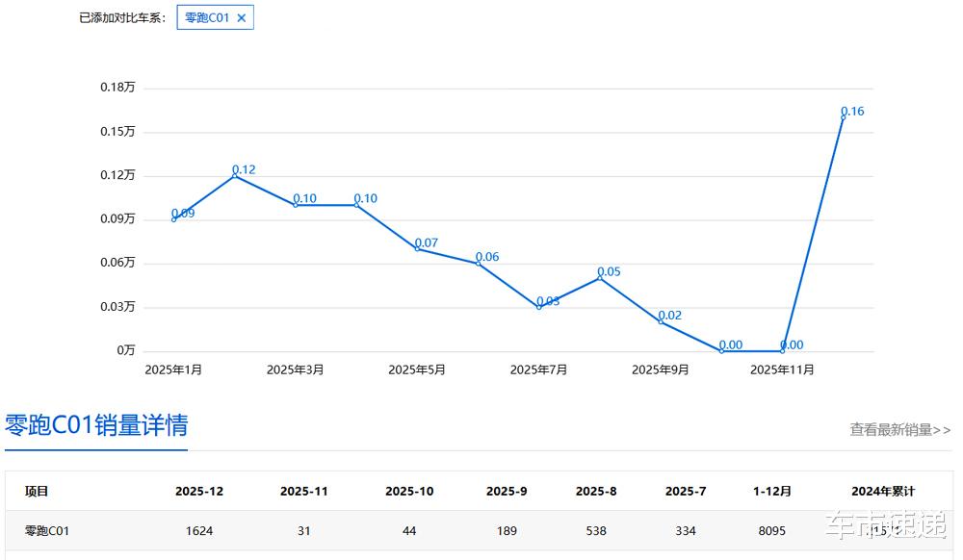Viewport: 963px width, 560px height.
Task: Select the 1624 sales cell
Action: coord(199,530)
